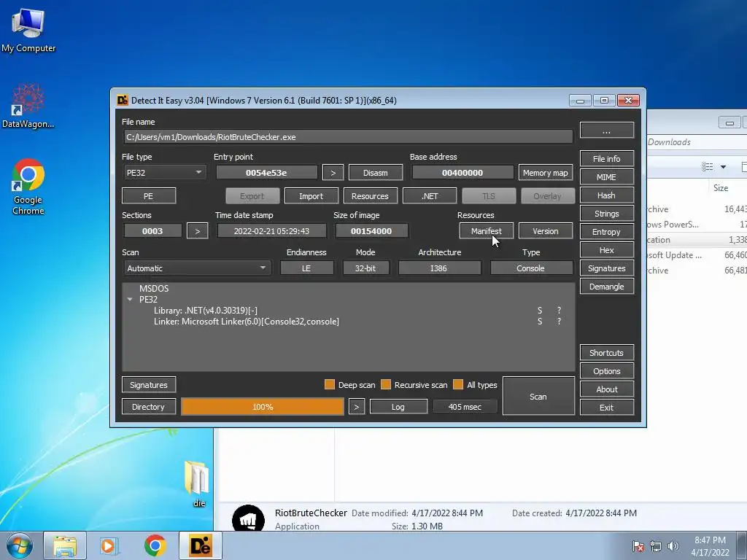The image size is (747, 560).
Task: Click Signatures button in right sidebar
Action: click(x=606, y=268)
